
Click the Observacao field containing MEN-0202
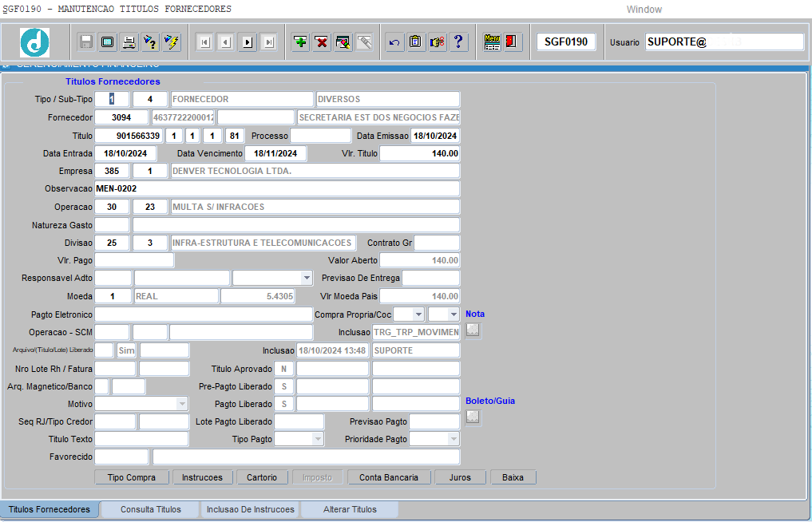tap(277, 188)
